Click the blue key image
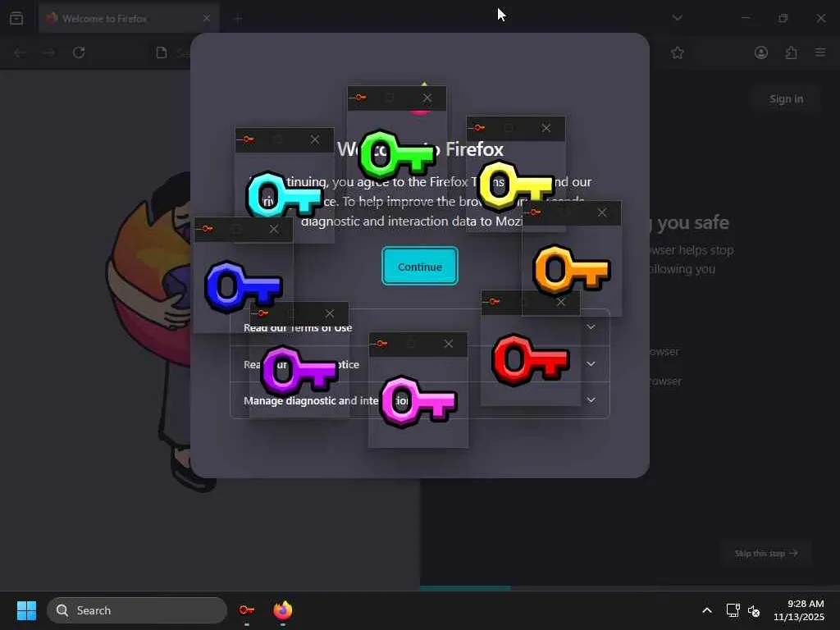The height and width of the screenshot is (630, 840). tap(243, 285)
